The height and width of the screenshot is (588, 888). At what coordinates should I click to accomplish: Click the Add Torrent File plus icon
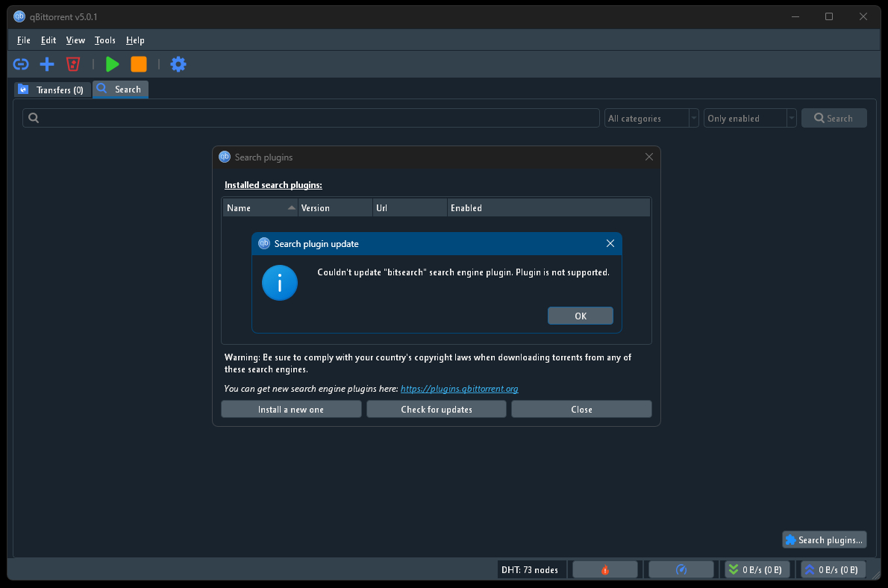(x=47, y=64)
